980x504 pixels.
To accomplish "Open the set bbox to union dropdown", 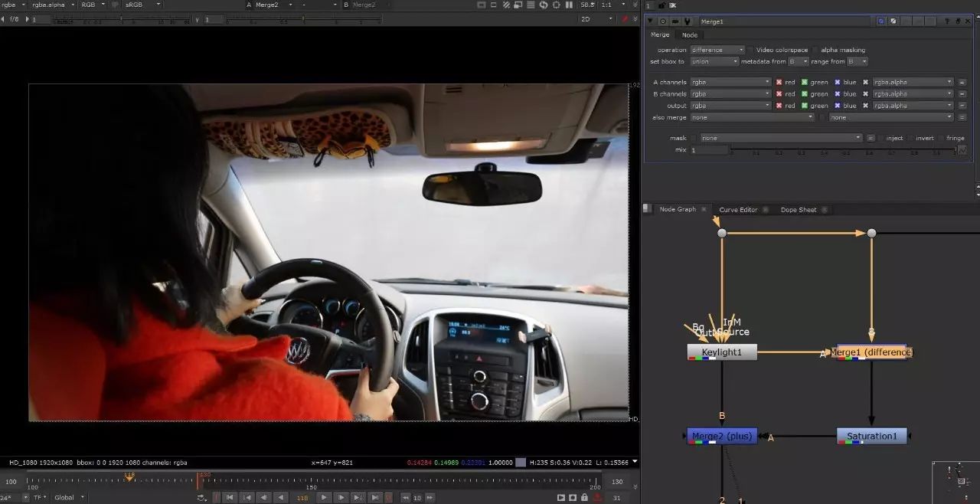I will pos(714,61).
